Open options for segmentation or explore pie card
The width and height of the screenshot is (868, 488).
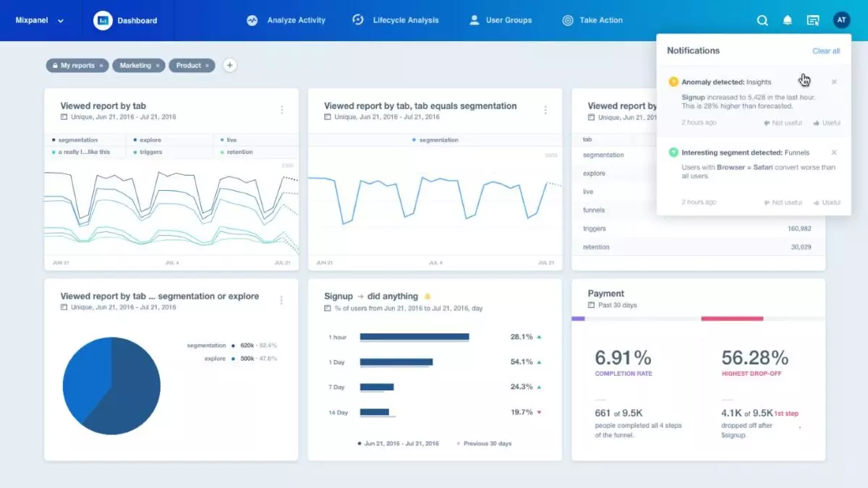[x=281, y=301]
